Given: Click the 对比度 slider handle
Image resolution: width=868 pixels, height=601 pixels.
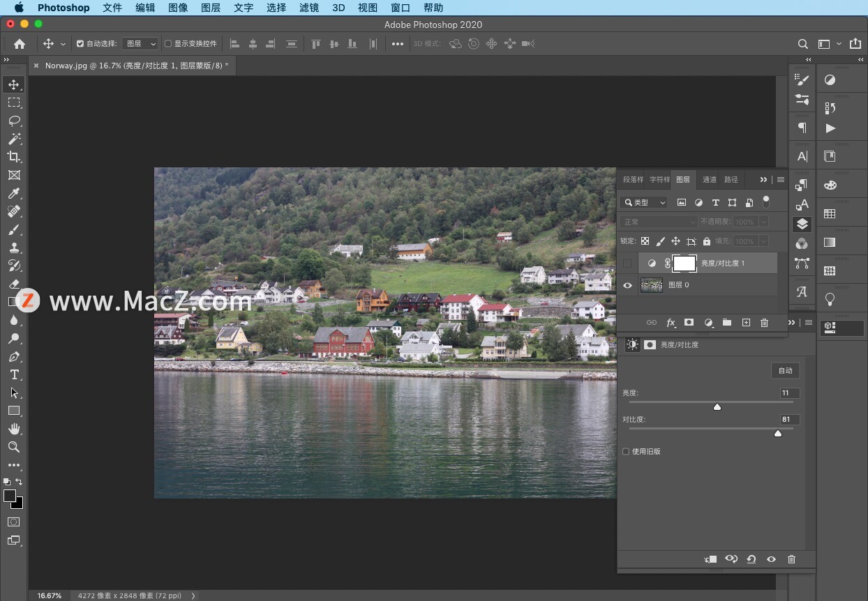Looking at the screenshot, I should [x=778, y=434].
